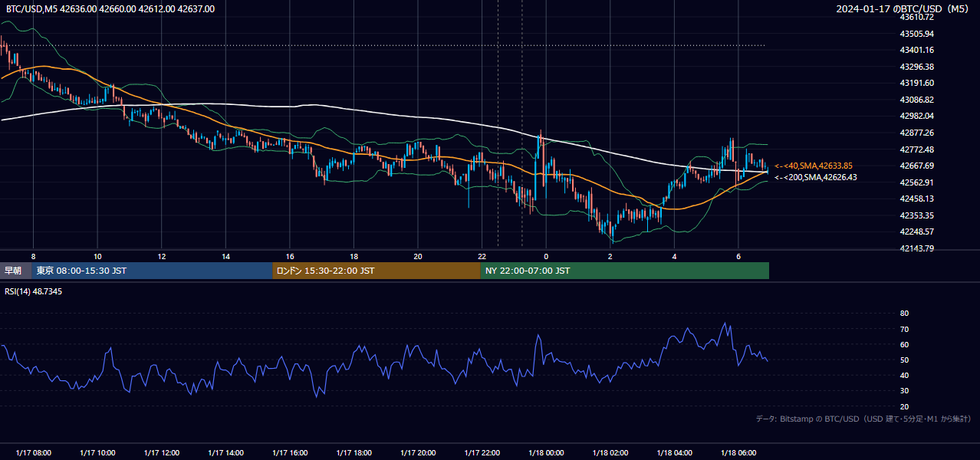Screen dimensions: 980x460
Task: Select the NY 22:00-07:00 JST session bar
Action: point(625,271)
